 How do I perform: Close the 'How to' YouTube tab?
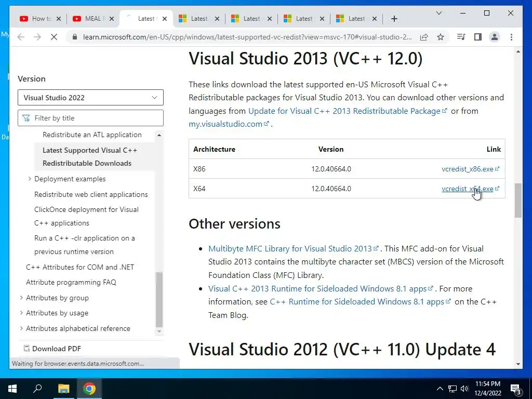[x=59, y=19]
